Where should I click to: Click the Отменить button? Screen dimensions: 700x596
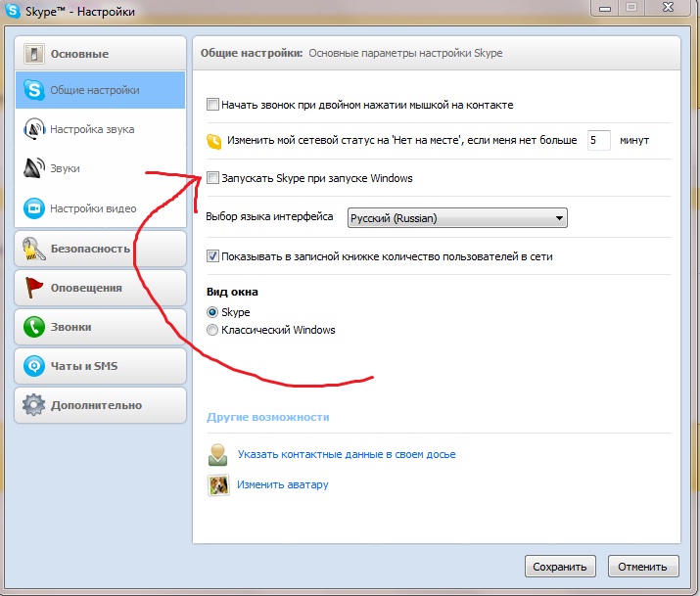point(643,567)
